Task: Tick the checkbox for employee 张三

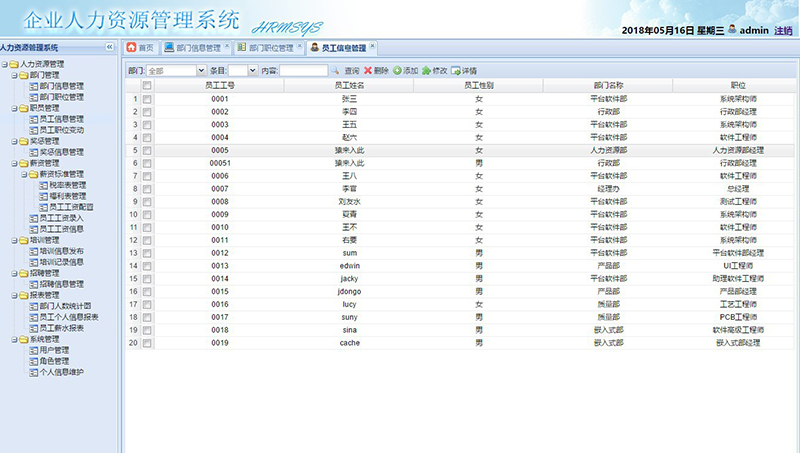Action: tap(147, 99)
